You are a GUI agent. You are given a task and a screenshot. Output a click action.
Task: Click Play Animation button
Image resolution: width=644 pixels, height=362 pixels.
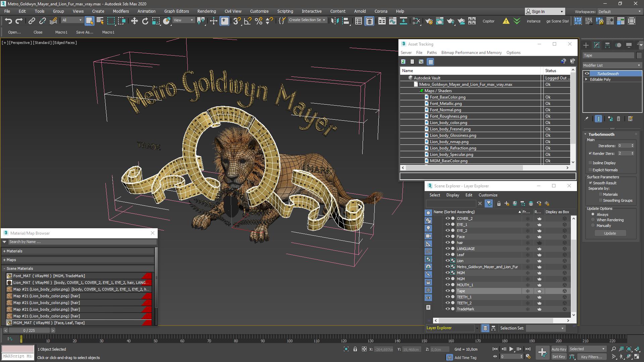[x=511, y=349]
